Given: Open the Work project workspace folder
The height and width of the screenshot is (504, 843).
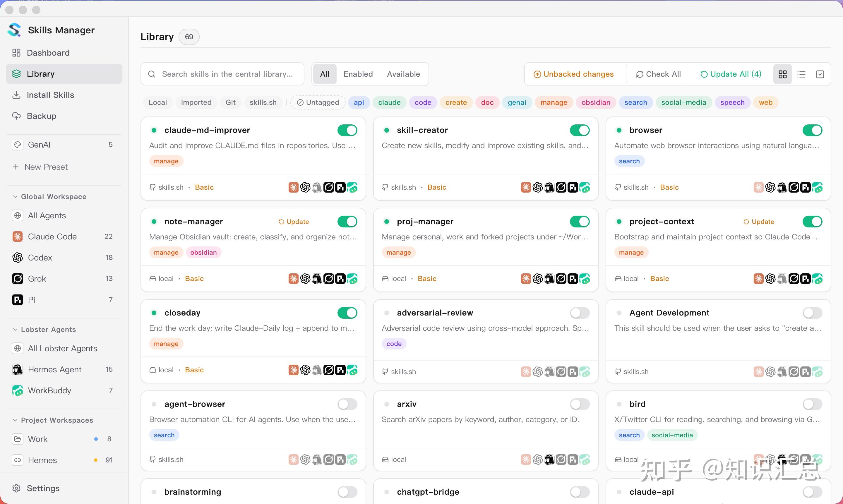Looking at the screenshot, I should (64, 439).
